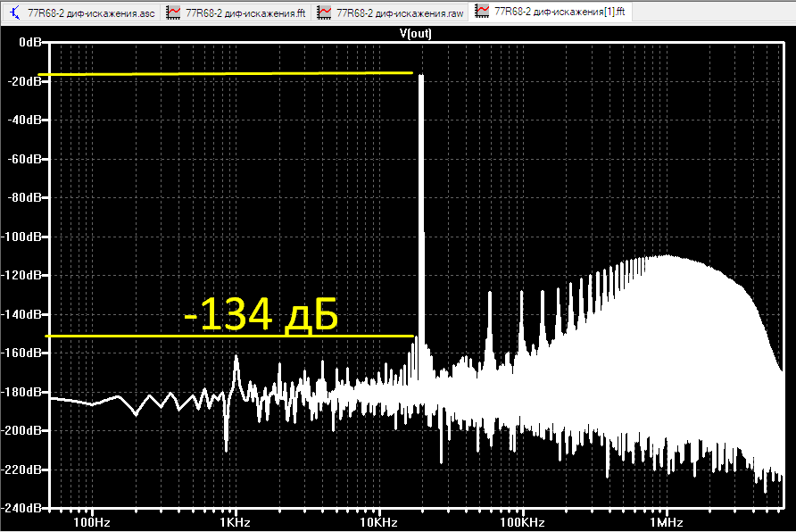Click the -120dB vertical axis label
This screenshot has width=796, height=532.
click(x=21, y=275)
